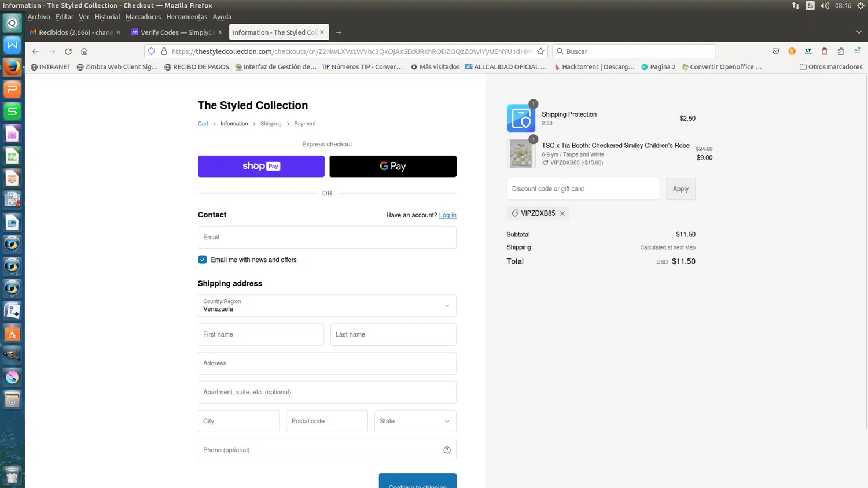Screen dimensions: 868x488
Task: Open the Herramientas menu
Action: [186, 17]
